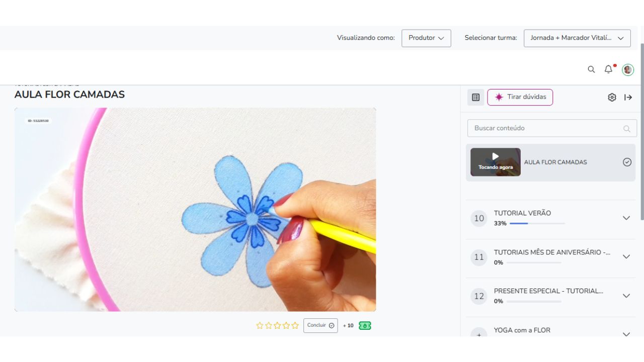Viewport: 644px width, 362px height.
Task: Open the Produtor viewing mode dropdown
Action: pos(426,38)
